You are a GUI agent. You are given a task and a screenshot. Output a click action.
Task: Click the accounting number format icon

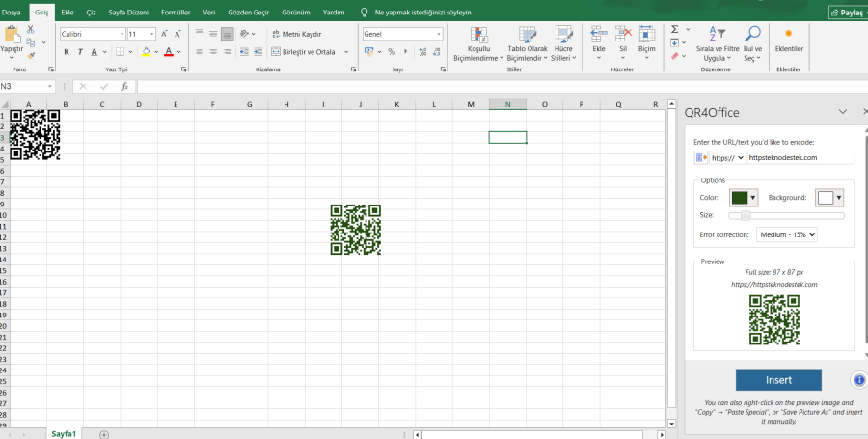368,52
